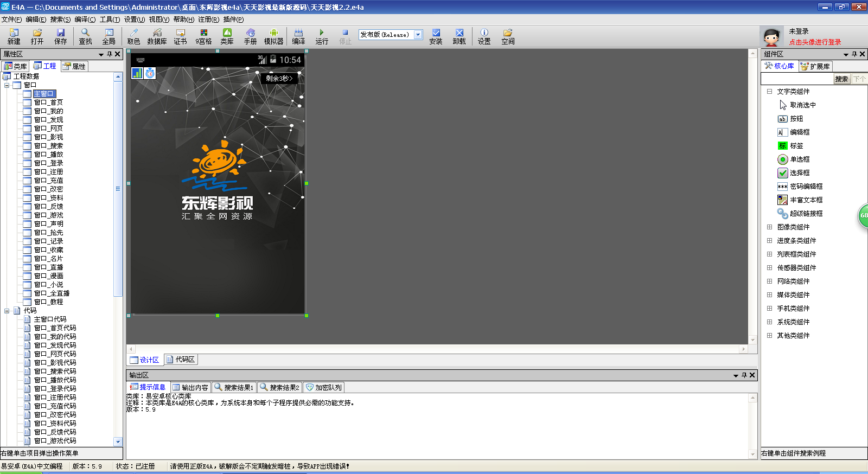Select the 选择框 checkbox component

(x=794, y=173)
